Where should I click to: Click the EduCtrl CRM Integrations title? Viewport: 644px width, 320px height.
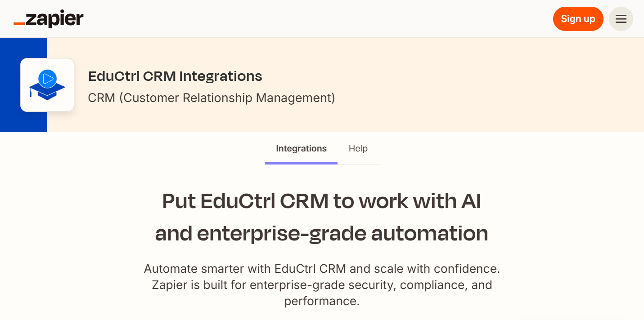coord(175,76)
